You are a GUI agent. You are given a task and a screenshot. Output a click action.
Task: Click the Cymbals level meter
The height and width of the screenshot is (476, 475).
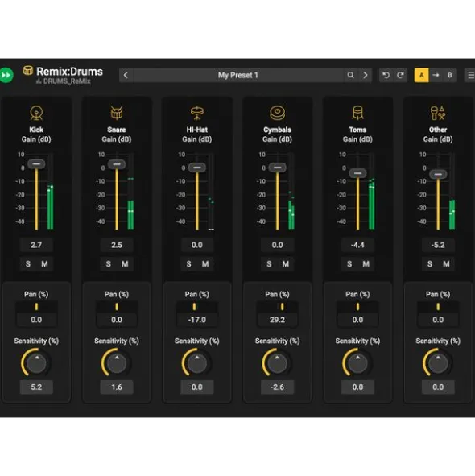coord(291,191)
